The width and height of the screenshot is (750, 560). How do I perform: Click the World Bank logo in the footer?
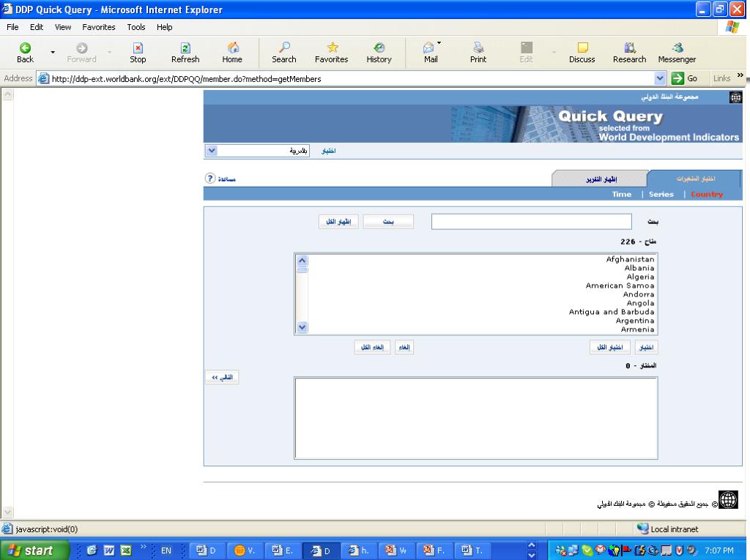click(x=728, y=500)
